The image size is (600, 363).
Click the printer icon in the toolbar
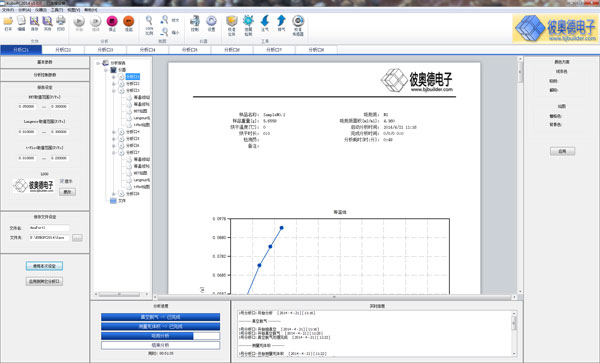tap(61, 21)
